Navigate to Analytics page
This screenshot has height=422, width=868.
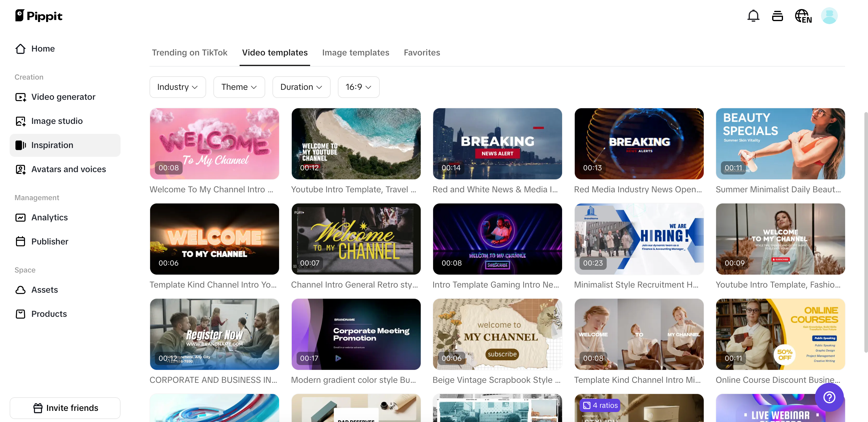coord(49,217)
